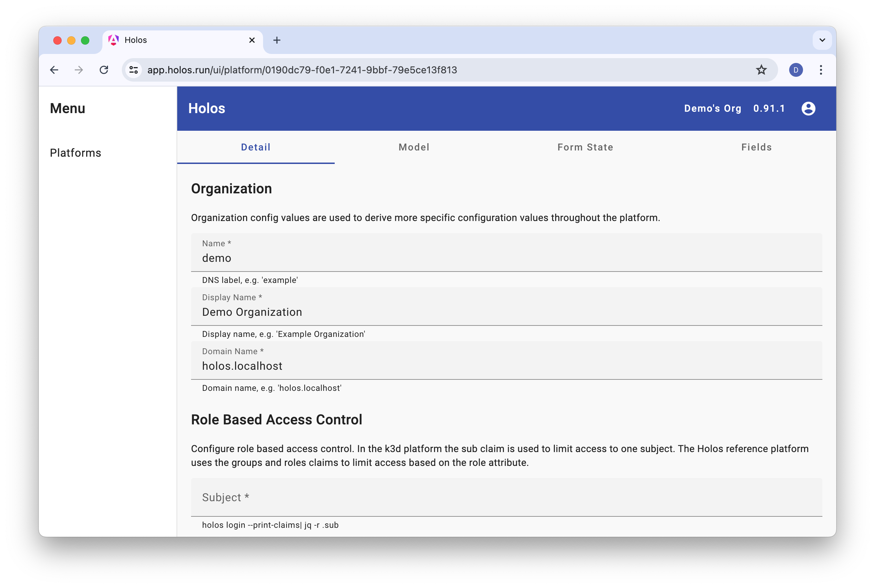
Task: Reload the page with the refresh icon
Action: tap(104, 70)
